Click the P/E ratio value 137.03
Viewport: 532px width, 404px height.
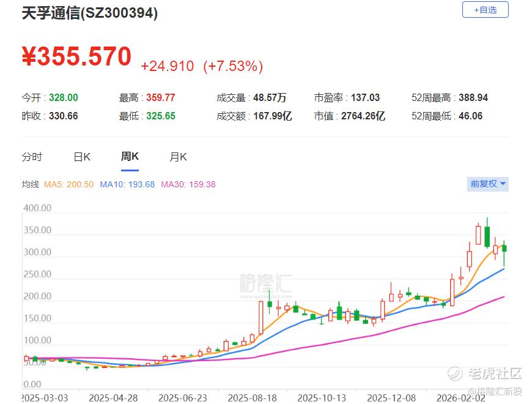point(366,98)
